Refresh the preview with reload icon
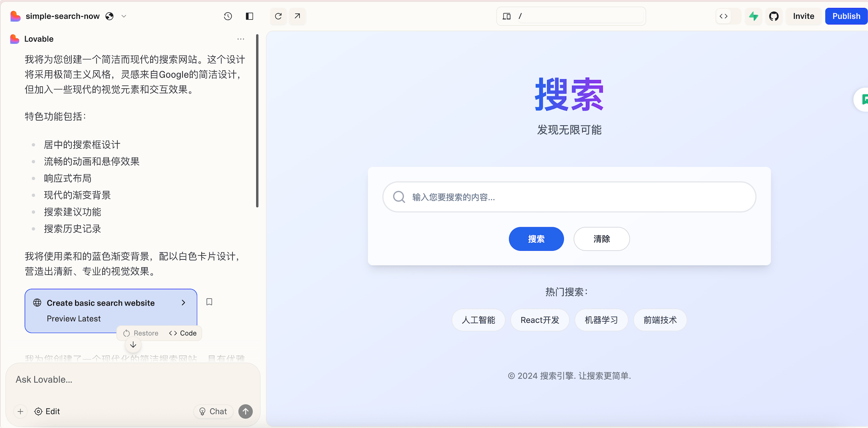This screenshot has height=428, width=868. (x=278, y=16)
